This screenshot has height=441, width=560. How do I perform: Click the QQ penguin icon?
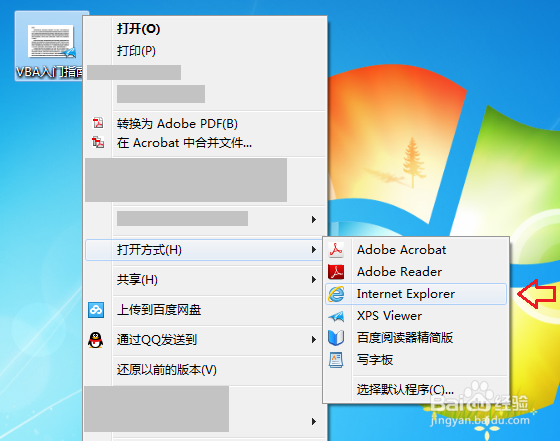point(96,340)
